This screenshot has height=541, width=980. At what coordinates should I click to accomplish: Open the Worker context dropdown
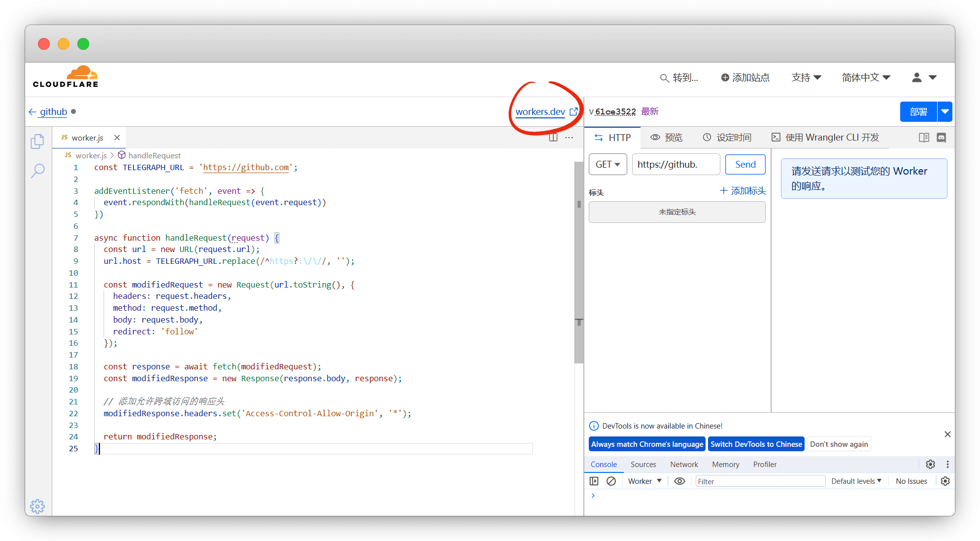[x=644, y=481]
